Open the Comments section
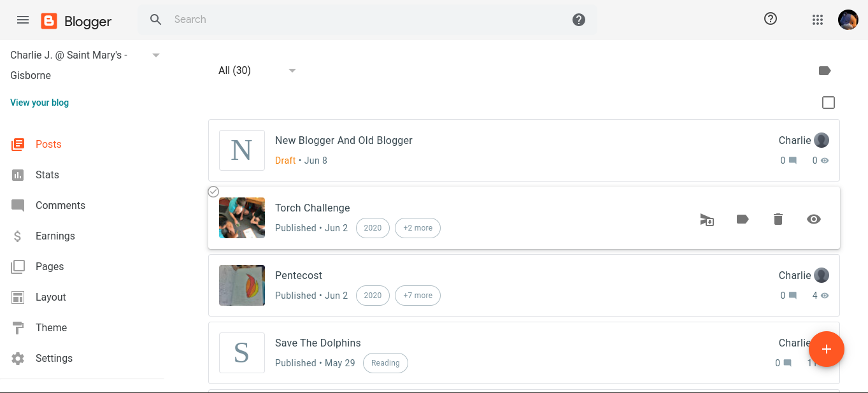This screenshot has width=868, height=393. 60,206
